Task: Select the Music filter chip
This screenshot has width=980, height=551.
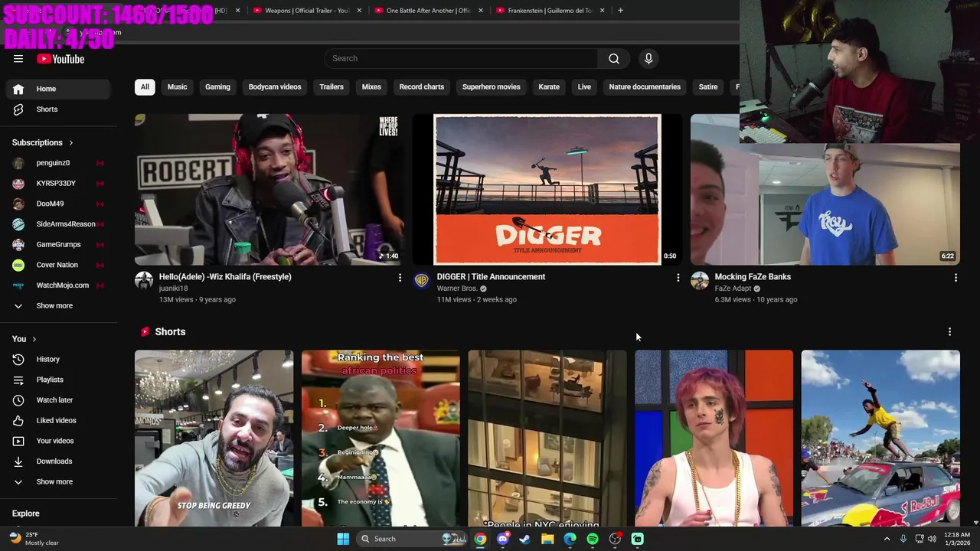Action: tap(177, 87)
